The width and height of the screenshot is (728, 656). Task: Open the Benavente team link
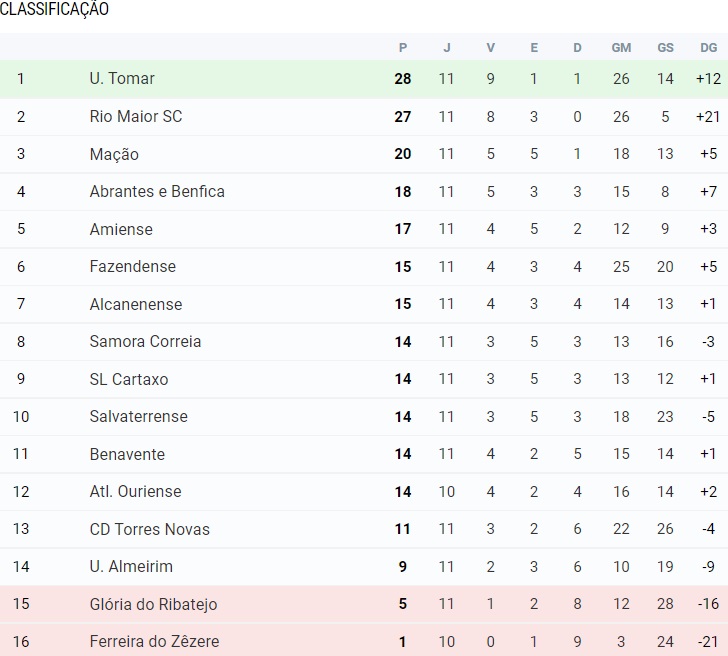click(x=126, y=454)
